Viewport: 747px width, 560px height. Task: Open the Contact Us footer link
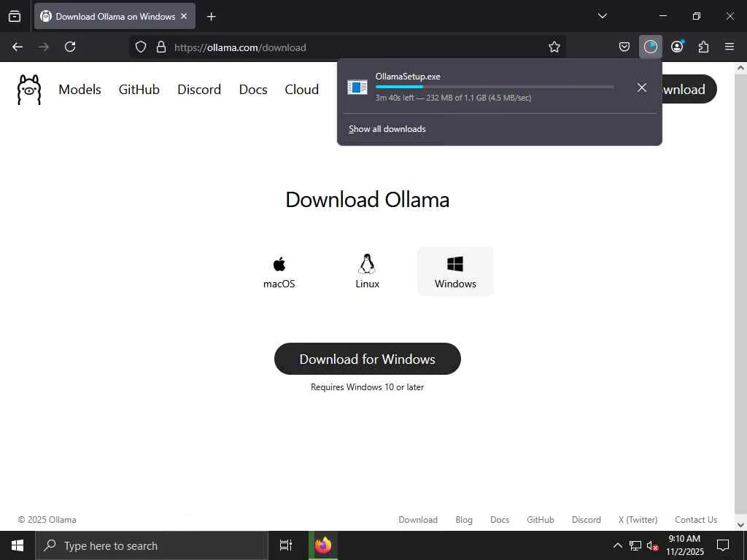point(695,519)
